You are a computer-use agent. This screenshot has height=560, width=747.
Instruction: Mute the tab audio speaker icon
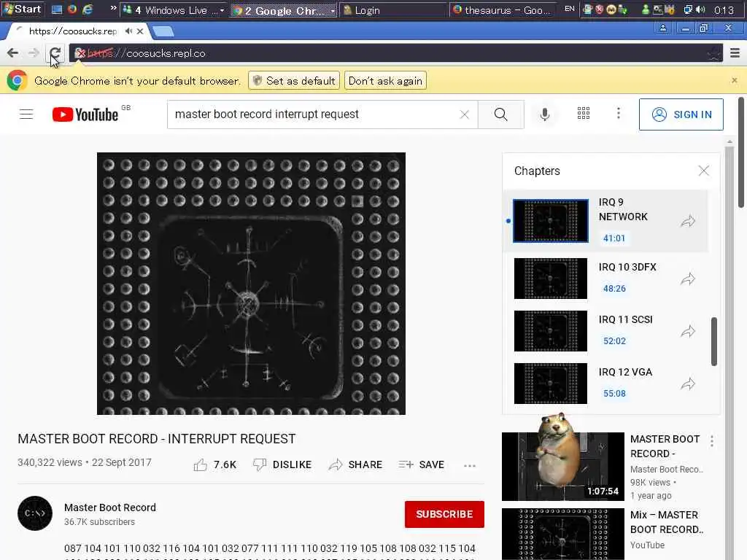click(x=128, y=31)
